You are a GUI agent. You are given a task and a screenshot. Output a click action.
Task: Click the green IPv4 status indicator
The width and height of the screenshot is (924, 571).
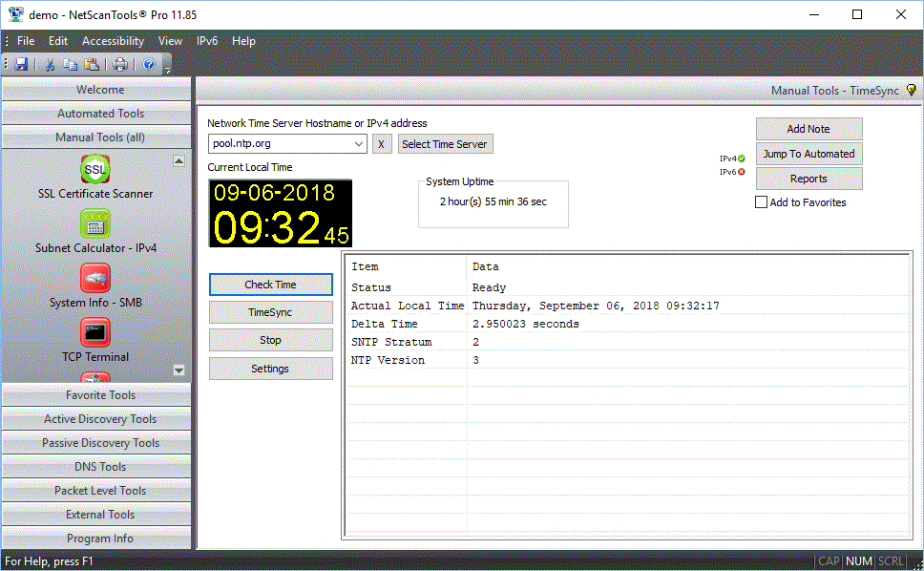coord(742,159)
